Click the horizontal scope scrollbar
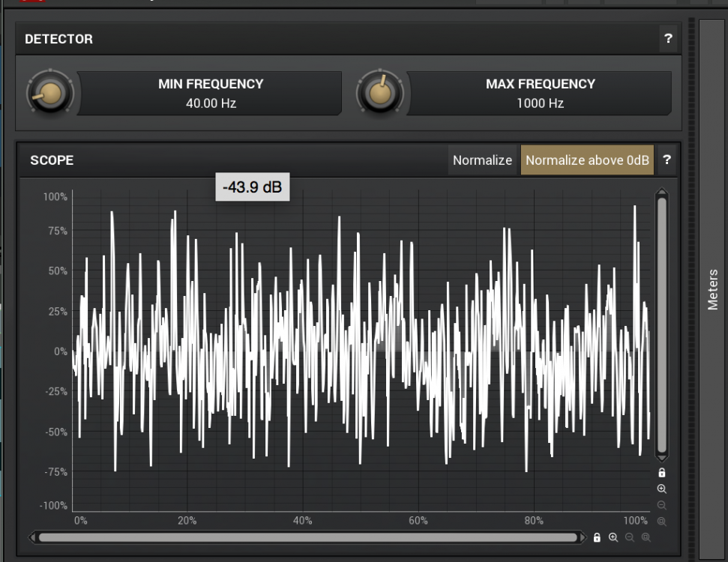Viewport: 728px width, 562px height. pyautogui.click(x=307, y=537)
